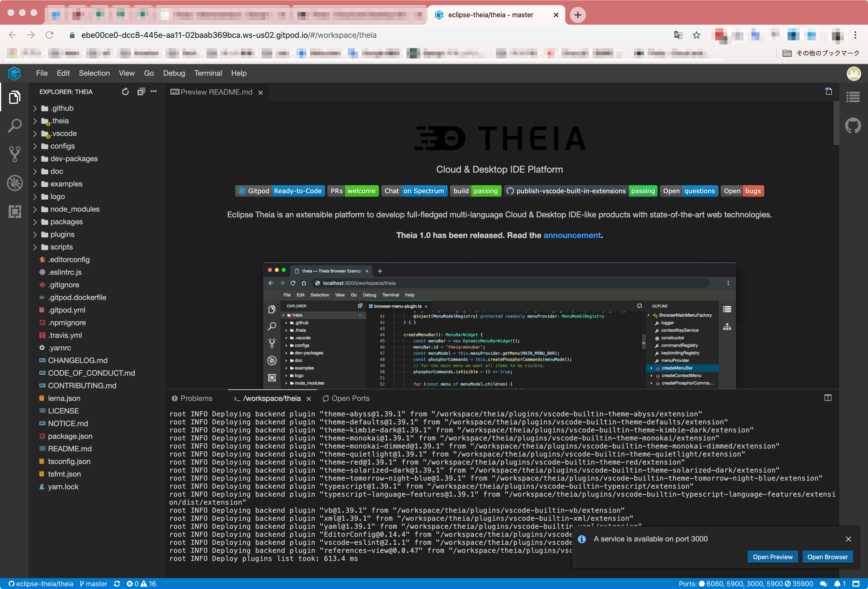Close the port 3000 notification
The height and width of the screenshot is (589, 868).
coord(848,539)
